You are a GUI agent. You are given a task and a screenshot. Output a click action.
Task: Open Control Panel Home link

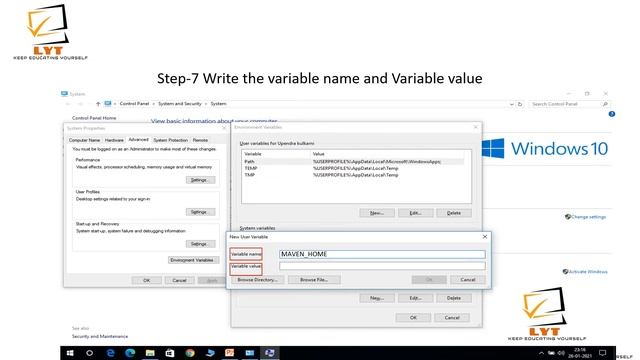coord(94,118)
